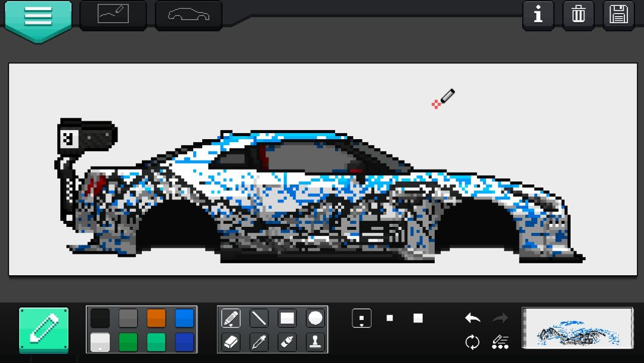Choose the smallest brush size
Image resolution: width=644 pixels, height=363 pixels.
pos(362,318)
